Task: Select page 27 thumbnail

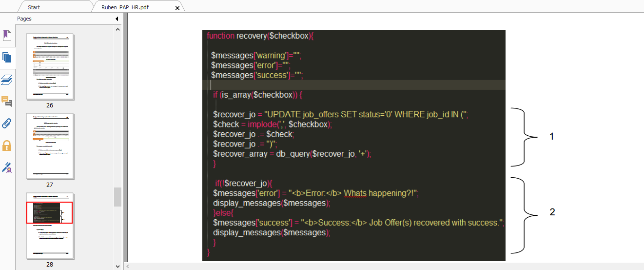Action: pos(50,146)
